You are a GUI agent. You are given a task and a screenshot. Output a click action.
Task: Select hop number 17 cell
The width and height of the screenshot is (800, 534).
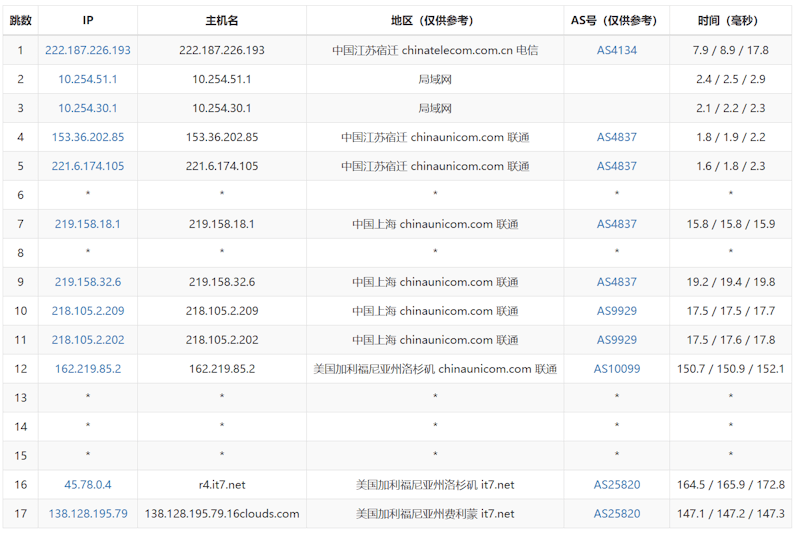20,514
